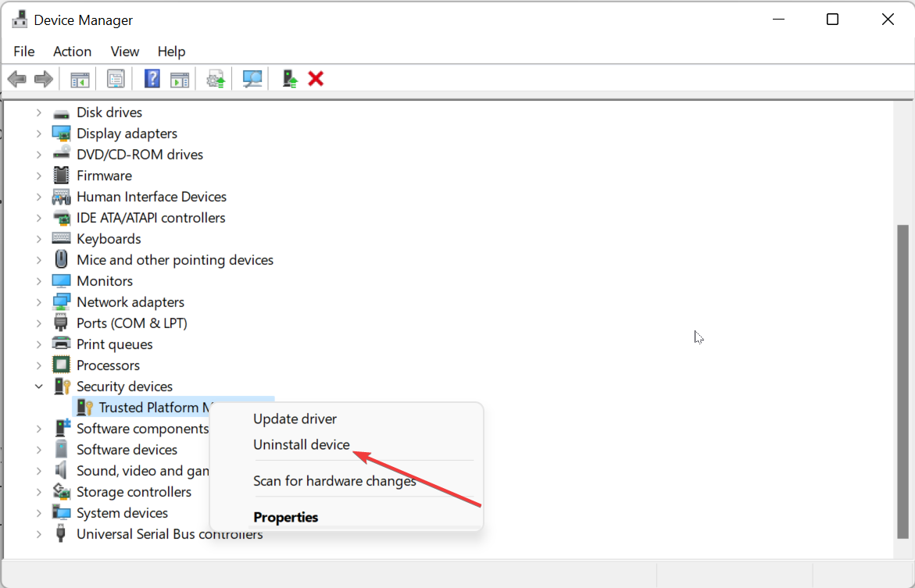This screenshot has height=588, width=915.
Task: Expand the Firmware category
Action: point(39,176)
